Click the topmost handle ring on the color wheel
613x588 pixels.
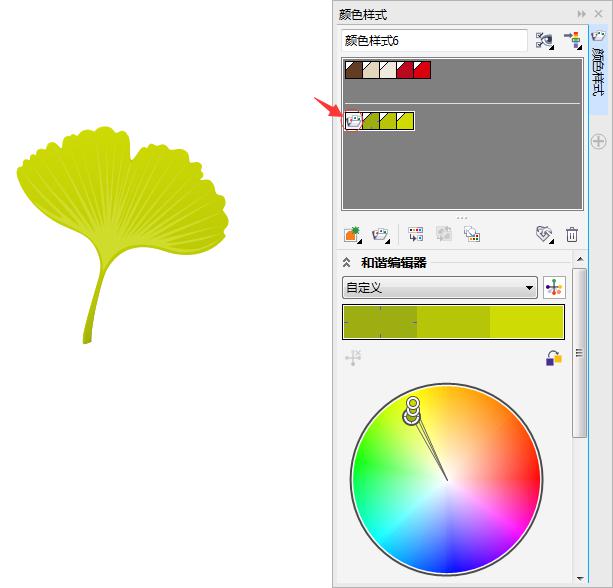click(413, 402)
